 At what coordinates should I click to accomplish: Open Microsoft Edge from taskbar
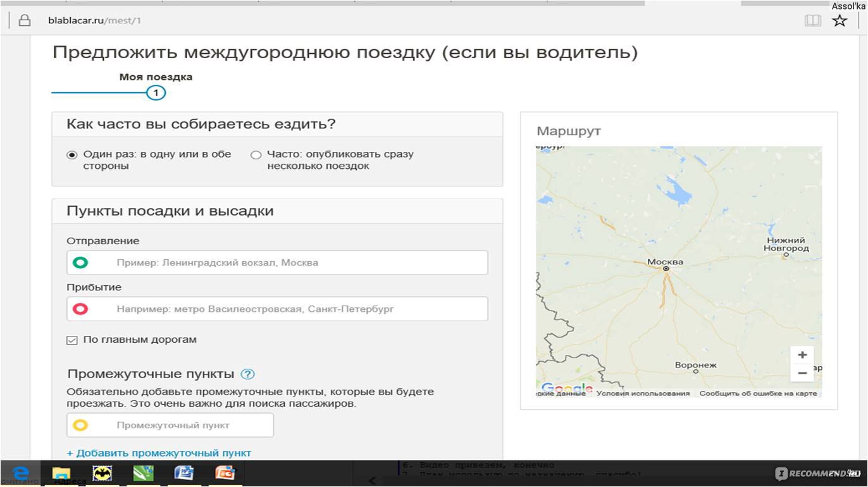[22, 473]
